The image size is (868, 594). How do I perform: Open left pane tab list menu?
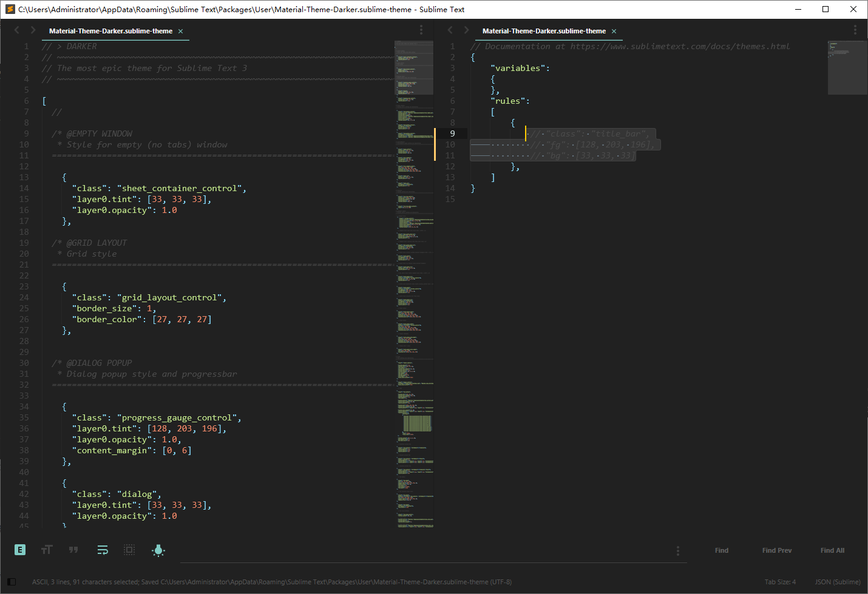421,30
